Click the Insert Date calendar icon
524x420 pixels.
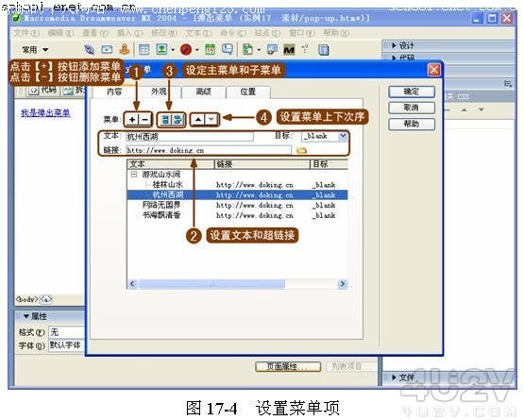click(211, 49)
